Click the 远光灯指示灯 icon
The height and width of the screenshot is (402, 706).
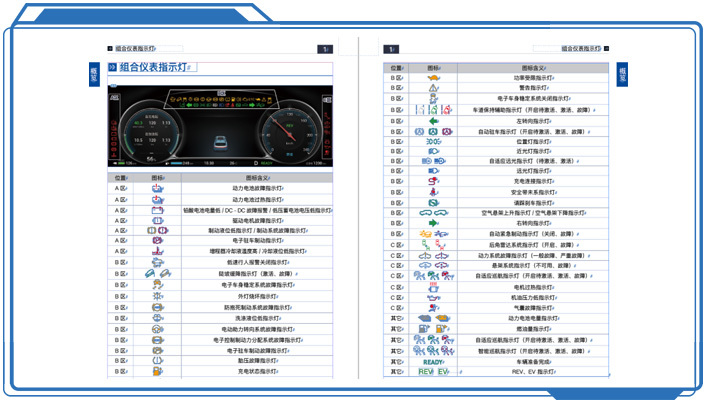click(433, 171)
